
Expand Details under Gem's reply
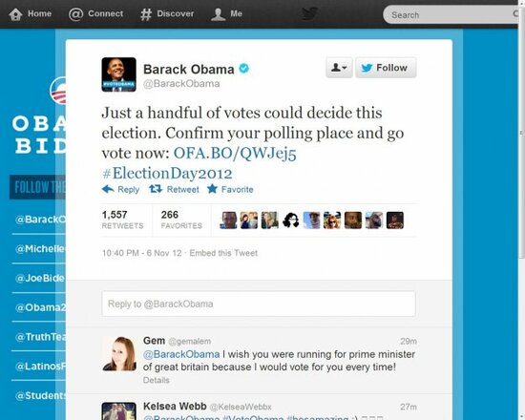156,380
